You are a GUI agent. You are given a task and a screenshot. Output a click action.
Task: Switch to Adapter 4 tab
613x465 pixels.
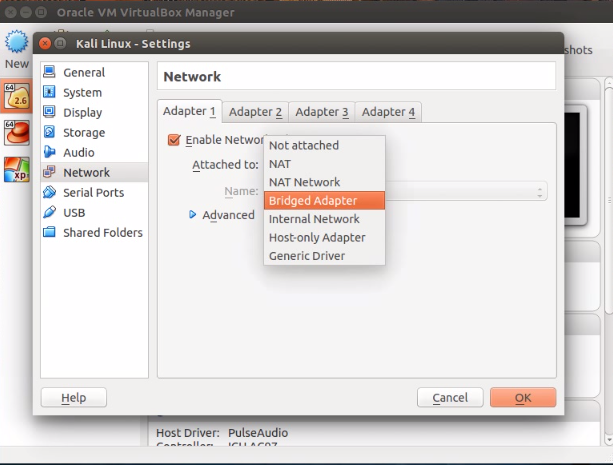[388, 112]
